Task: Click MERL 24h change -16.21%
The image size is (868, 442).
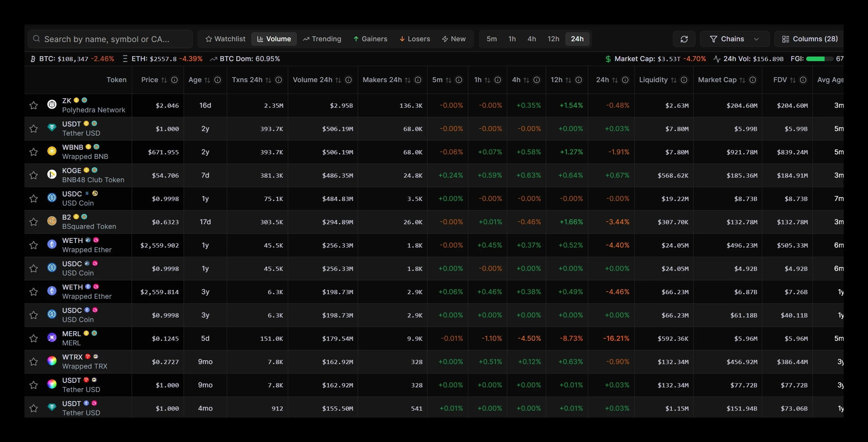Action: 616,338
